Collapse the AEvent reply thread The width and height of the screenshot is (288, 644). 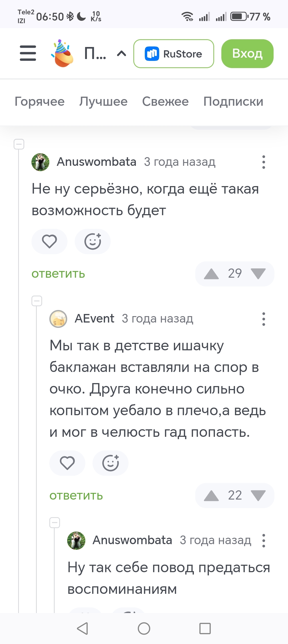(x=37, y=301)
